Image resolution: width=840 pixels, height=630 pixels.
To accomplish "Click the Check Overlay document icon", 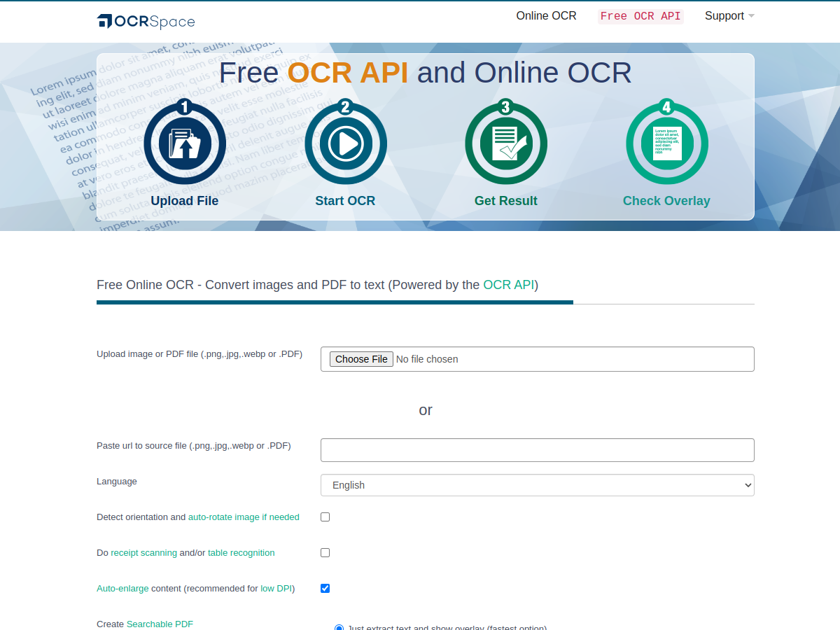I will [x=667, y=143].
